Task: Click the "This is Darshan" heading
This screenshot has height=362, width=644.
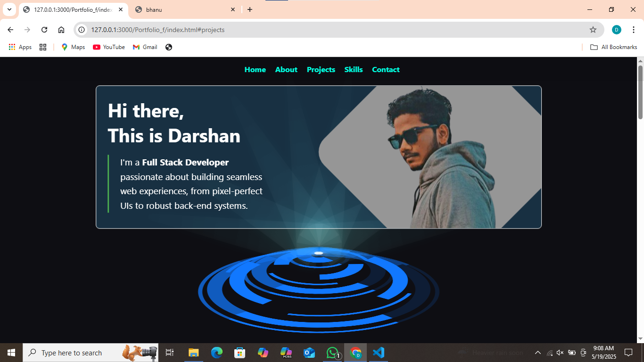Action: (174, 136)
